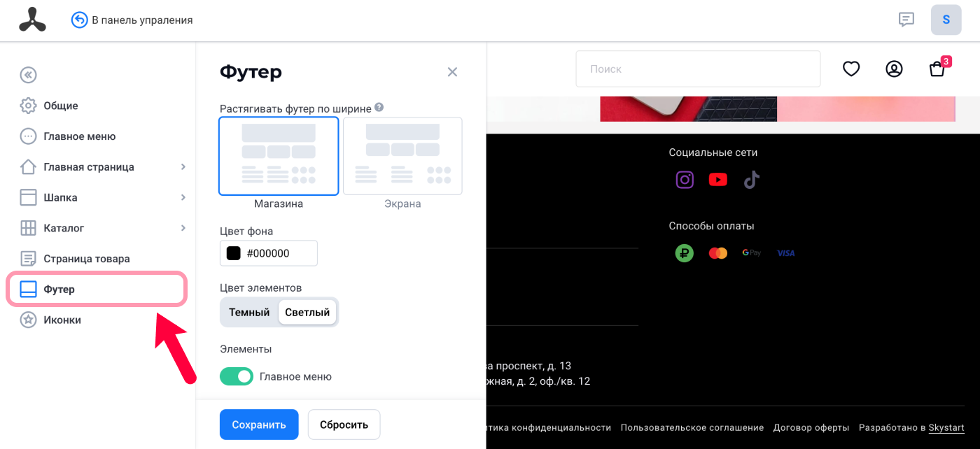This screenshot has height=449, width=980.
Task: Expand the Главная страница submenu
Action: point(183,167)
